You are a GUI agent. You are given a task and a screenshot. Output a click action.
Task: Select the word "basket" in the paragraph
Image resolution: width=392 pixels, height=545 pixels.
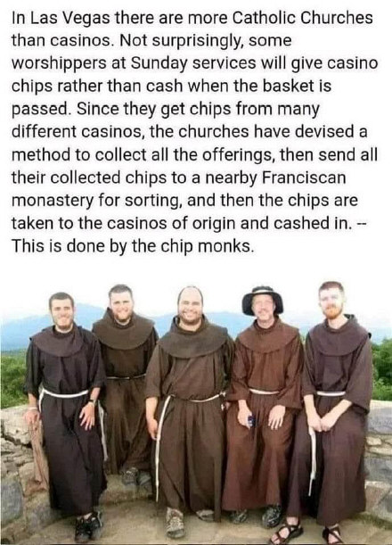[288, 87]
